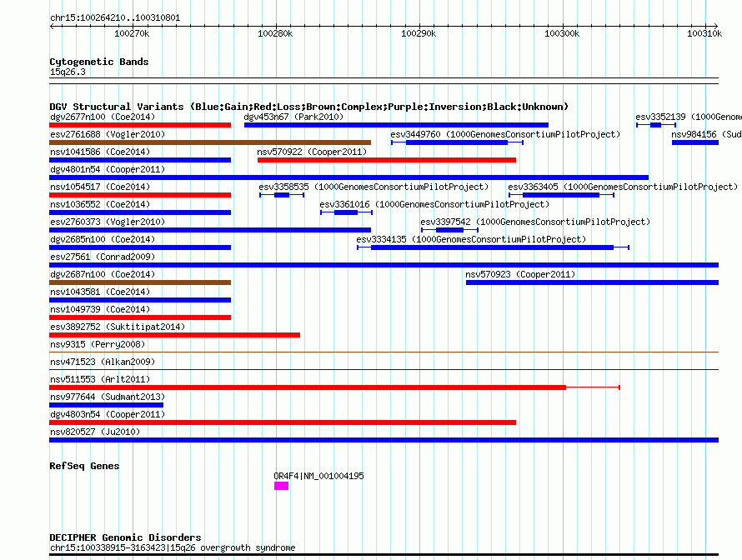Viewport: 742px width, 560px height.
Task: Click the DGV Structural Variants track title
Action: (x=308, y=107)
